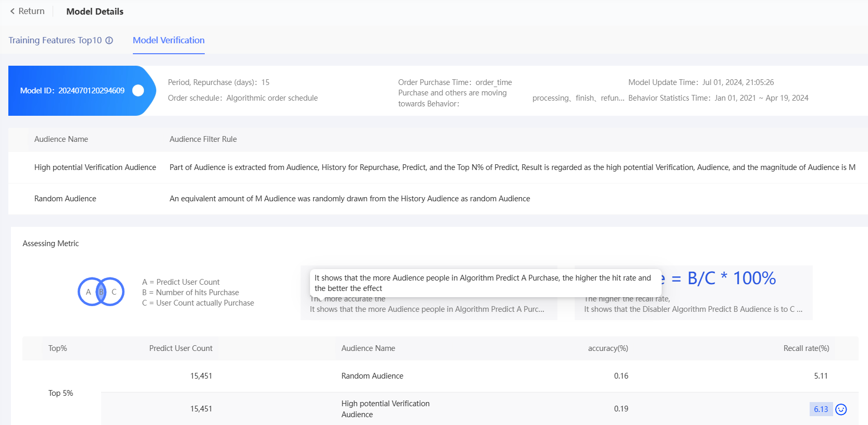Click the table's 'Audience Name' column header near accuracy
868x425 pixels.
point(368,348)
